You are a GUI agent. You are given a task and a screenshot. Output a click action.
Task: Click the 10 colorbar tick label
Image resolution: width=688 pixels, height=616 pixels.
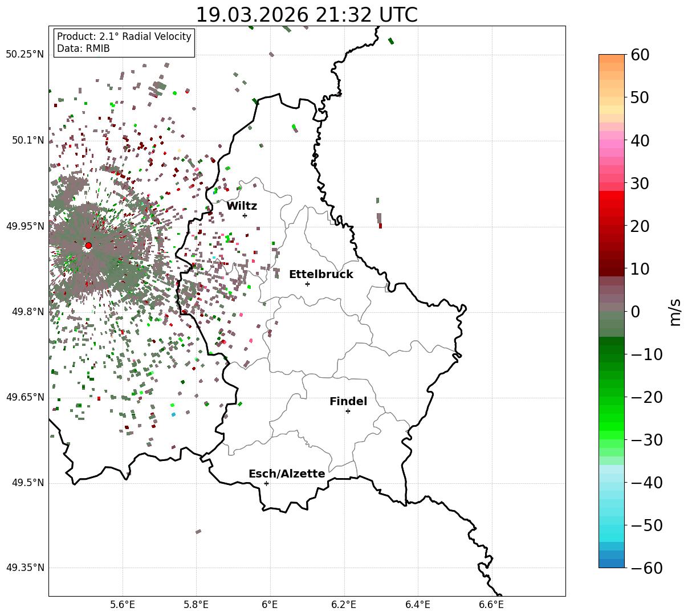point(639,269)
